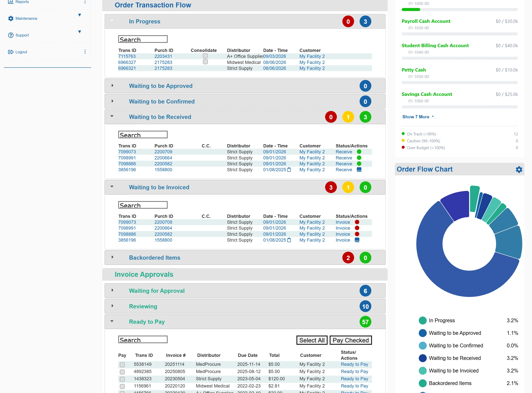This screenshot has height=393, width=532.
Task: Click the Ready to Pay Search field
Action: [x=143, y=340]
